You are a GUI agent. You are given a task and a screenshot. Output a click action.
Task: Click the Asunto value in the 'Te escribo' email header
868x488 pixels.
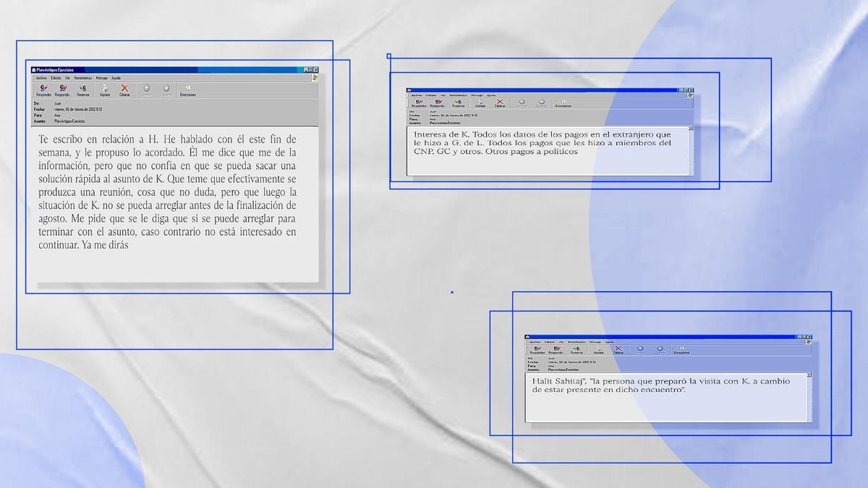pyautogui.click(x=69, y=121)
